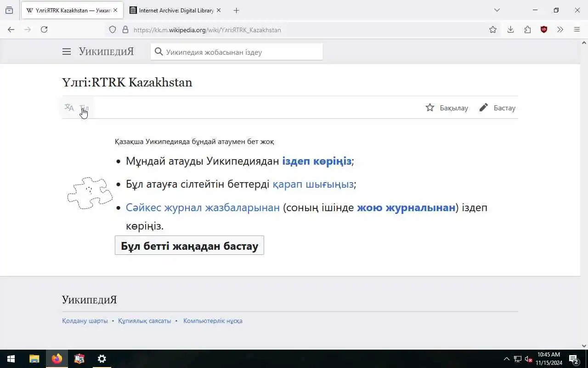
Task: Open the іздеп көріңіз link
Action: click(x=317, y=161)
